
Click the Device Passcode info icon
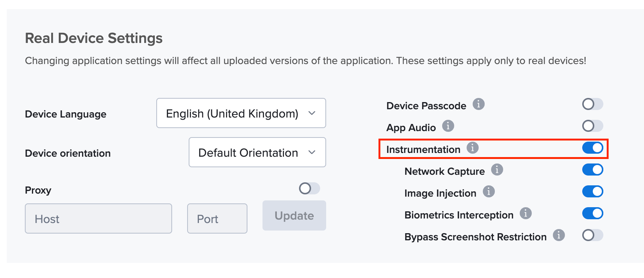479,105
